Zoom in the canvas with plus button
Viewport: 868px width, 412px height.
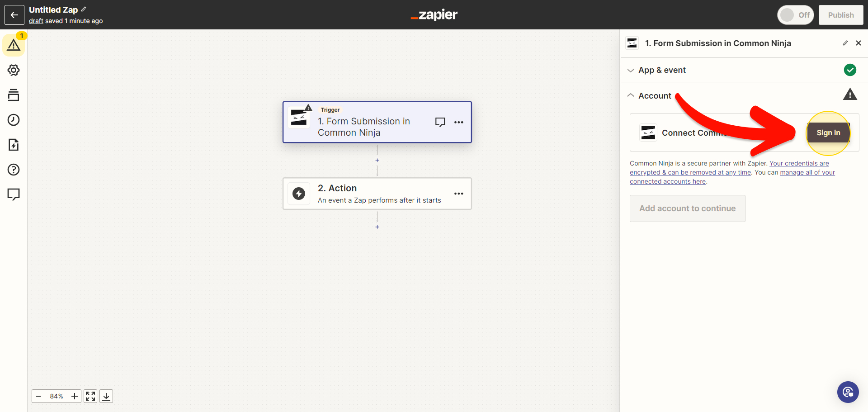(x=75, y=396)
